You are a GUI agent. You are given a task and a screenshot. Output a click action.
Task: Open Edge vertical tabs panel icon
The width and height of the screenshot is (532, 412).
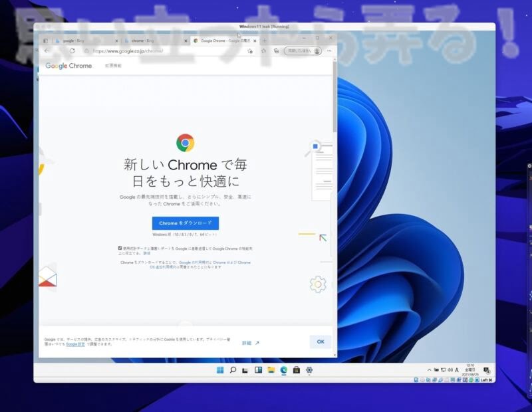click(x=45, y=41)
